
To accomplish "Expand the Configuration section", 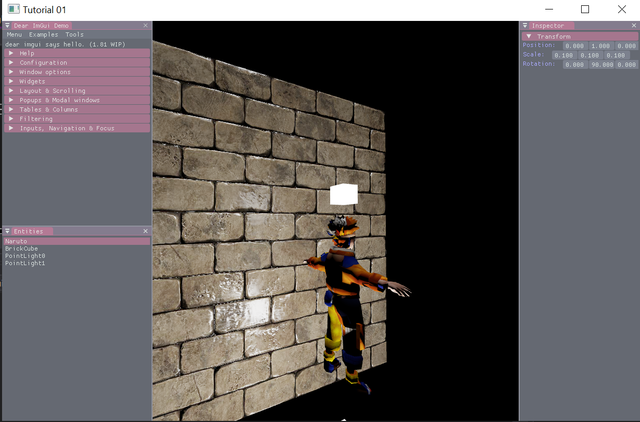I will pyautogui.click(x=77, y=62).
